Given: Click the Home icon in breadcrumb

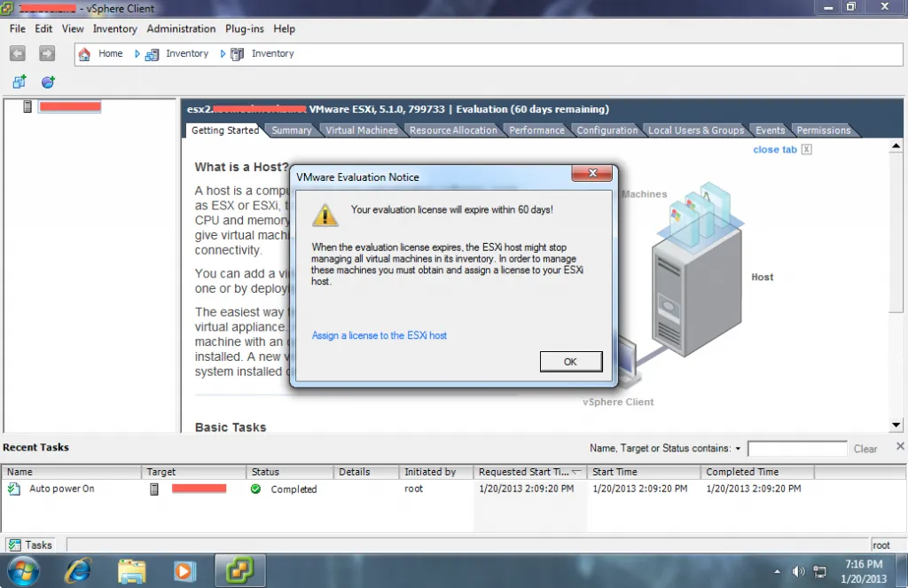Looking at the screenshot, I should pyautogui.click(x=84, y=54).
